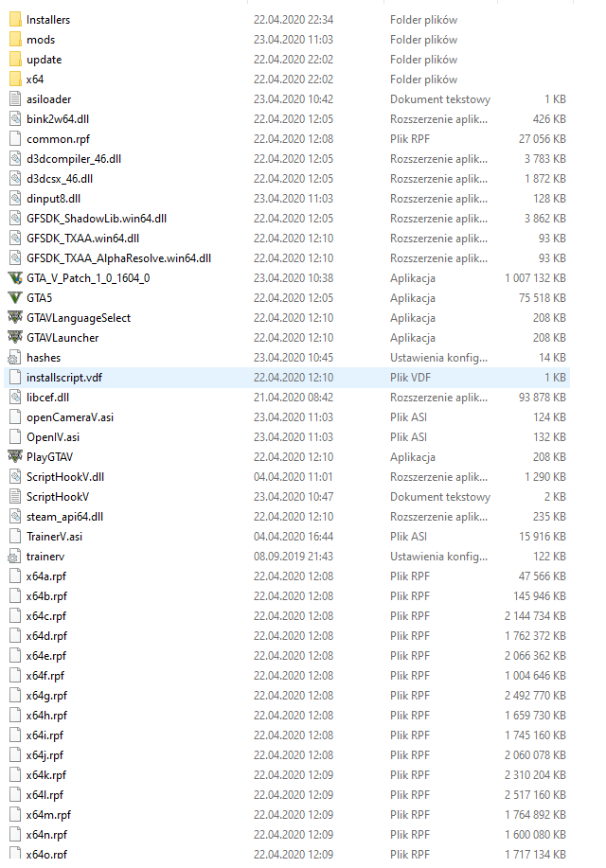Click the TrainerV.asi file icon

[x=15, y=537]
